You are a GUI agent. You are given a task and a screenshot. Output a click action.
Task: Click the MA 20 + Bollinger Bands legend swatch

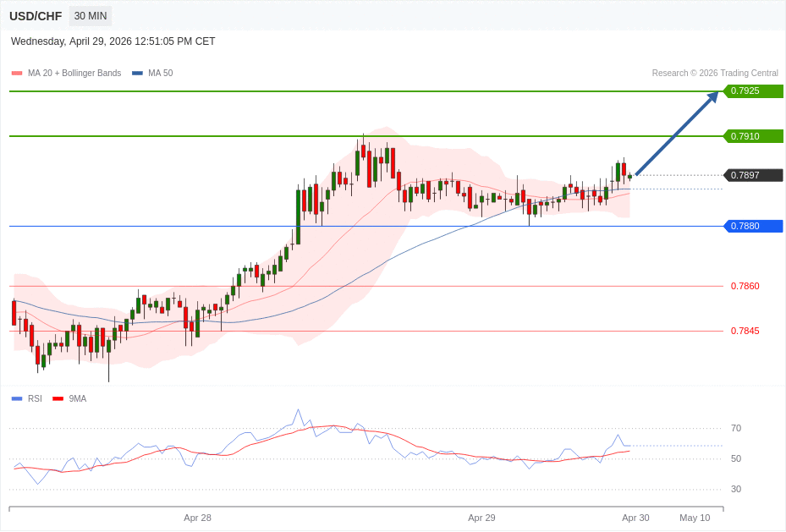[17, 74]
